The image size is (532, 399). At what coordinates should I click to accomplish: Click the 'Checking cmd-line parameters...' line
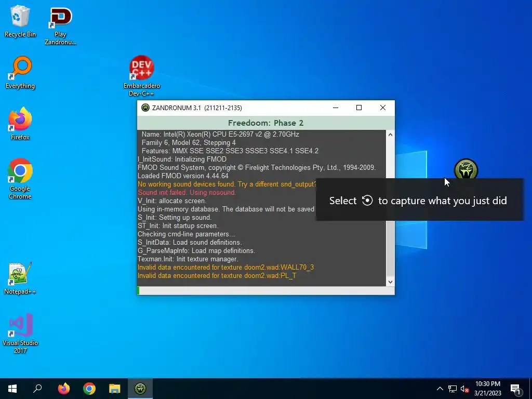187,234
